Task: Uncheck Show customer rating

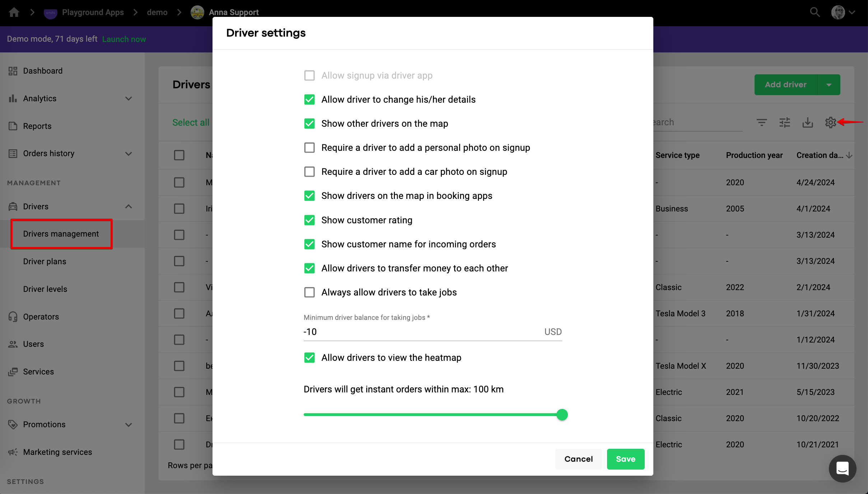Action: [309, 220]
